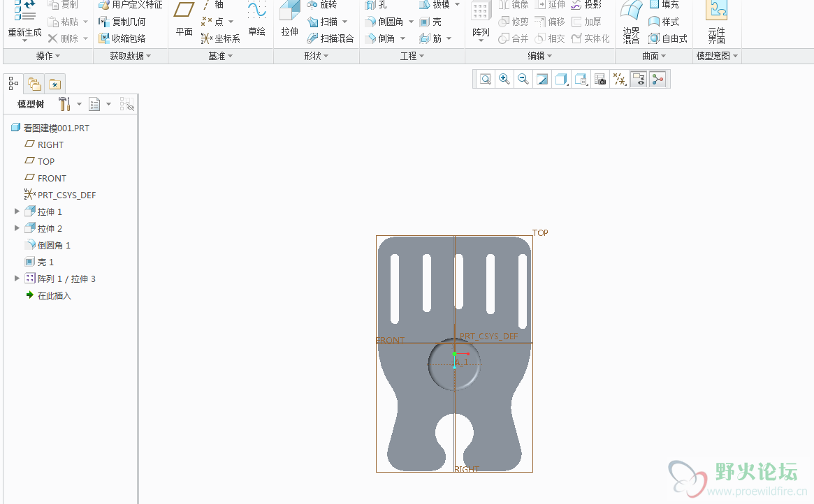
Task: Click the 筋 (Rib) tool
Action: [430, 38]
